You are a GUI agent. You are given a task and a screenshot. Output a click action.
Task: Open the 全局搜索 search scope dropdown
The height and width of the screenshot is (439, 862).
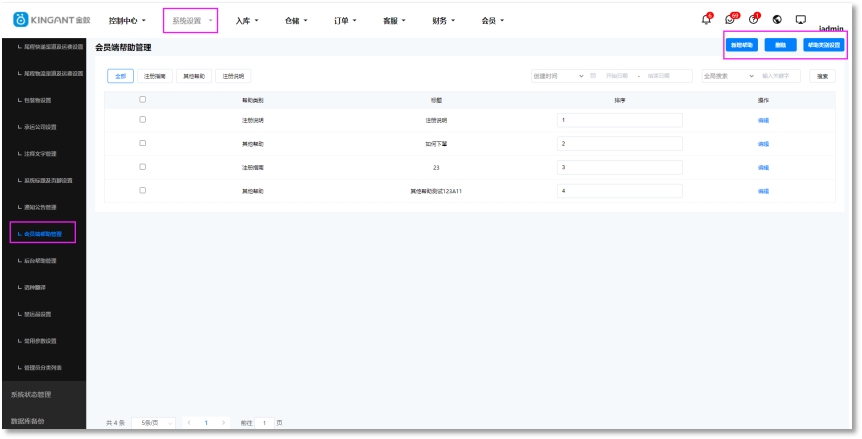[x=728, y=76]
